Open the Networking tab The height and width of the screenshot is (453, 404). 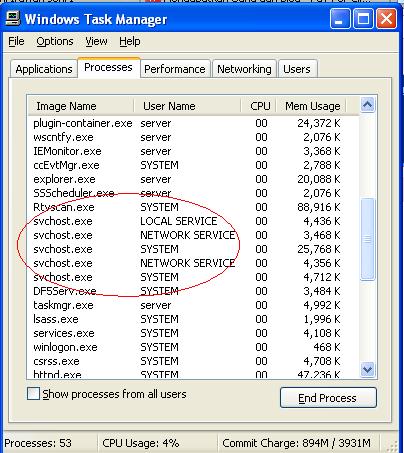click(244, 69)
